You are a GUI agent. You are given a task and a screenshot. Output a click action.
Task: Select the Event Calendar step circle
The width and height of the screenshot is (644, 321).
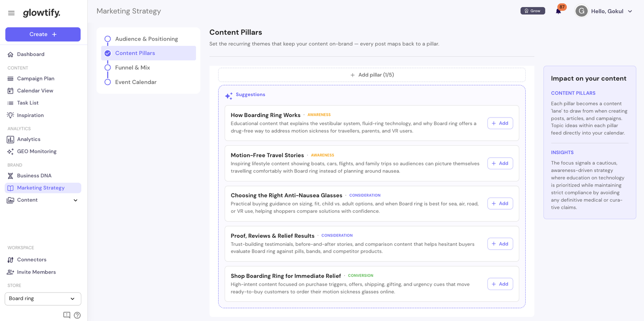click(x=107, y=82)
